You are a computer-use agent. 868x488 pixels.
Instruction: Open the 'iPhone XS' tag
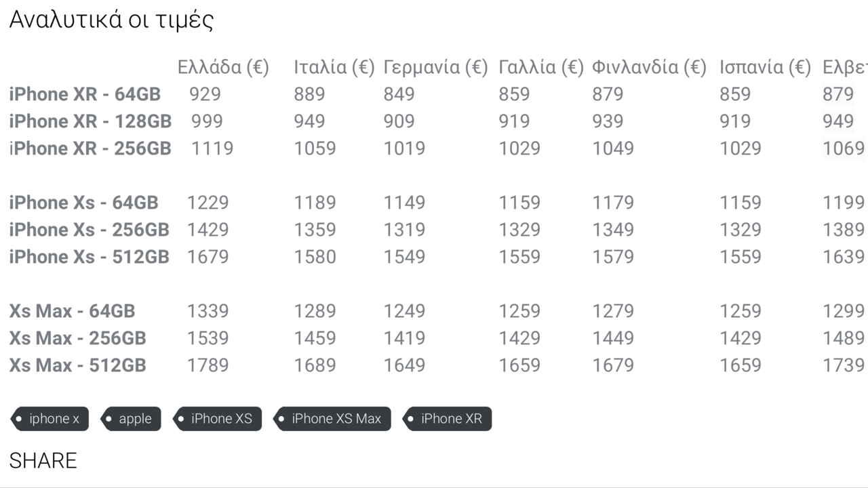click(x=217, y=419)
